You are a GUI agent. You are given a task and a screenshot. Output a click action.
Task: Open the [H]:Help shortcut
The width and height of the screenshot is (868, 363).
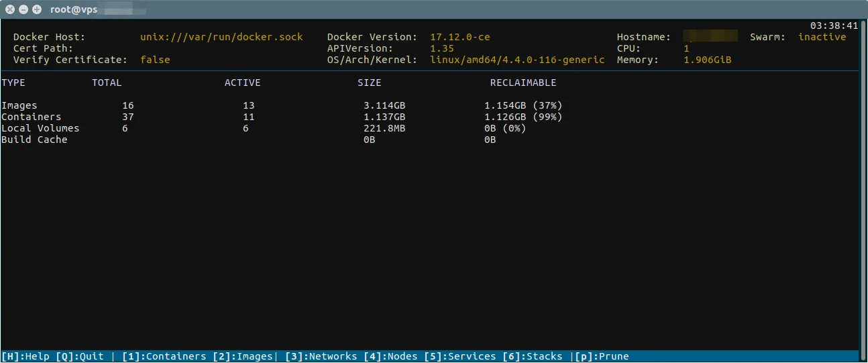25,356
